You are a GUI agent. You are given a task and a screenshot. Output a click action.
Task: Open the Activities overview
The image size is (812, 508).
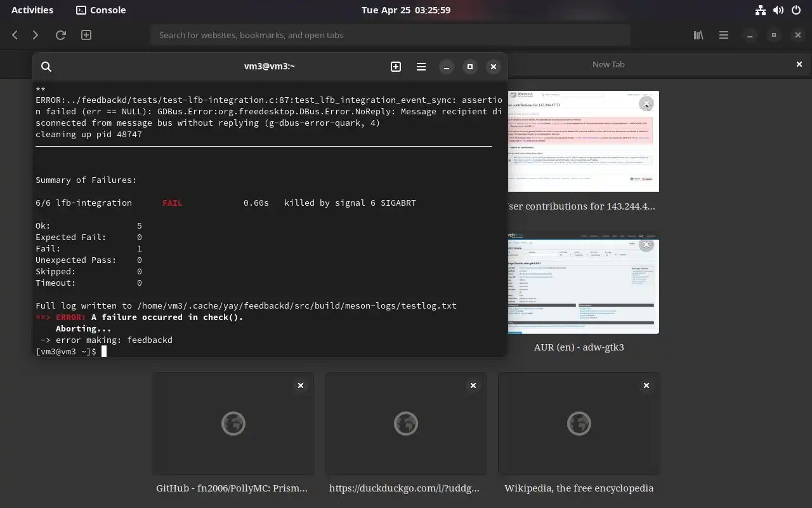coord(32,10)
